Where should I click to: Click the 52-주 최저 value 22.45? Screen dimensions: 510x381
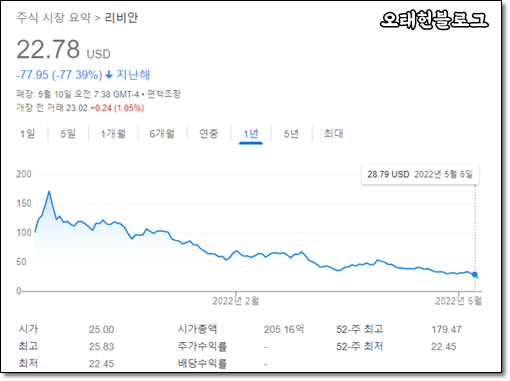444,347
